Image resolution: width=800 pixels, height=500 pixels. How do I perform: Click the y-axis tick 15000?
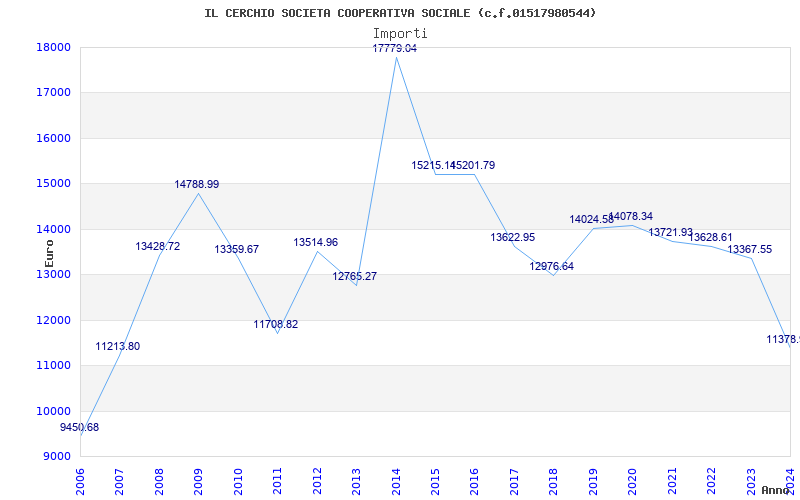click(x=53, y=184)
